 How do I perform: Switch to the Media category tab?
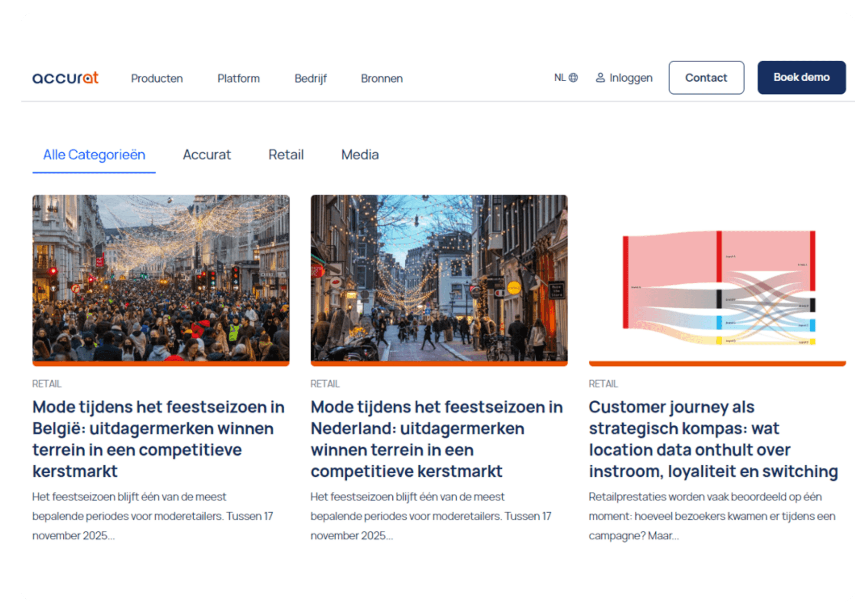(x=360, y=155)
